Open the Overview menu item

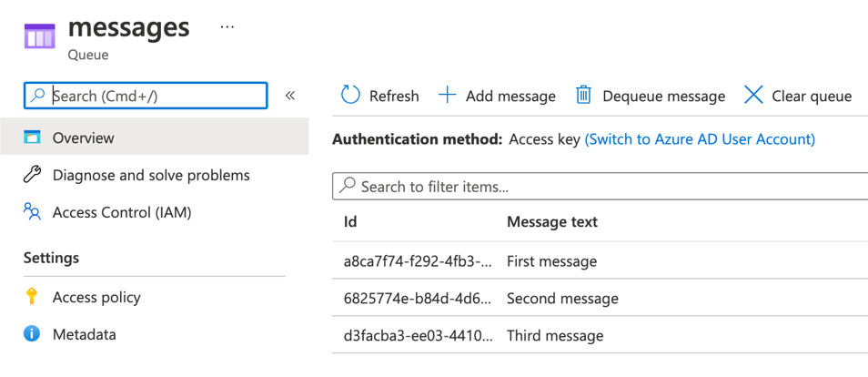[155, 137]
